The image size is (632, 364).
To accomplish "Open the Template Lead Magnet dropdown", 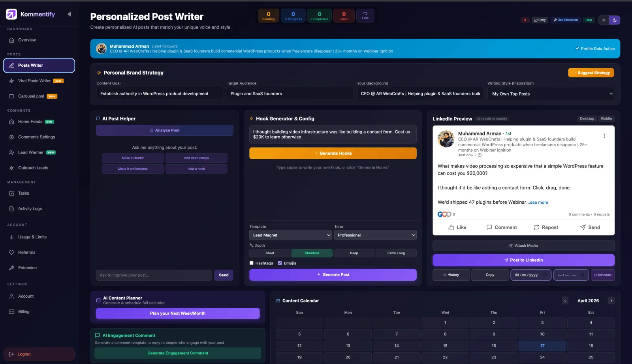I will (290, 235).
